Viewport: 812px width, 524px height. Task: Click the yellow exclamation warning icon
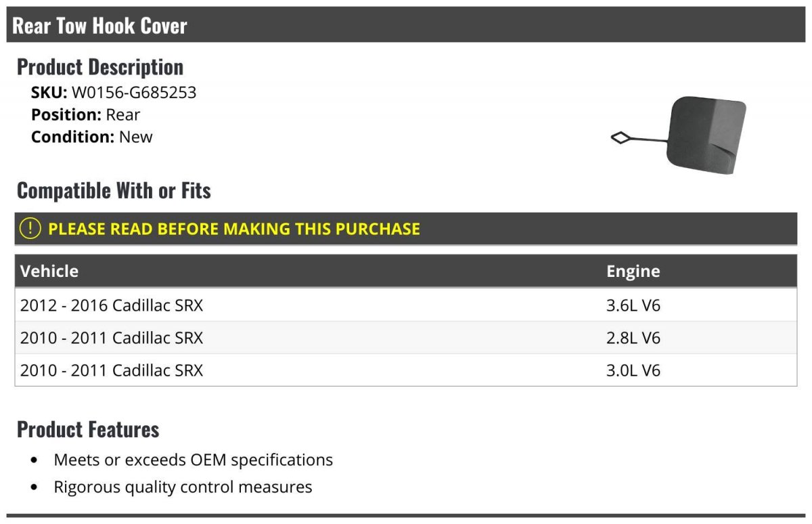[30, 229]
